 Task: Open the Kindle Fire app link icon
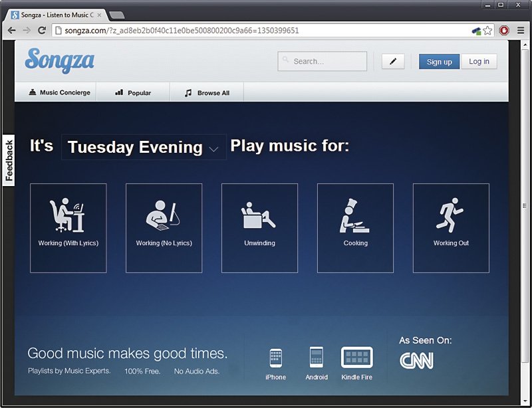[x=356, y=357]
